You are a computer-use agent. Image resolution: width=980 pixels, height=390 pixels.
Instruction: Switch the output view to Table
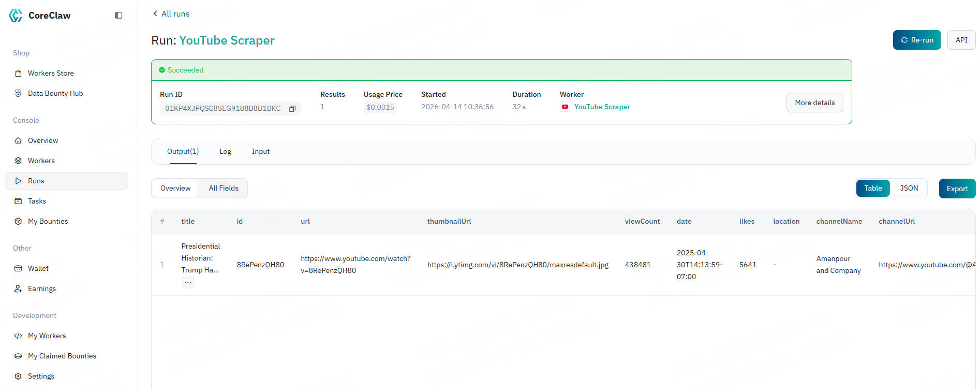click(873, 188)
